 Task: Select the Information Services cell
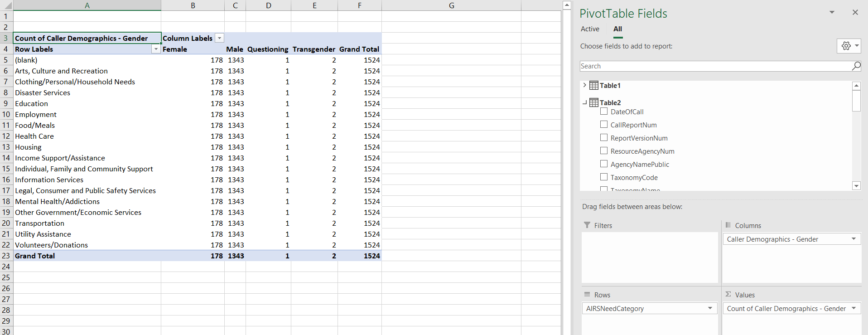87,180
